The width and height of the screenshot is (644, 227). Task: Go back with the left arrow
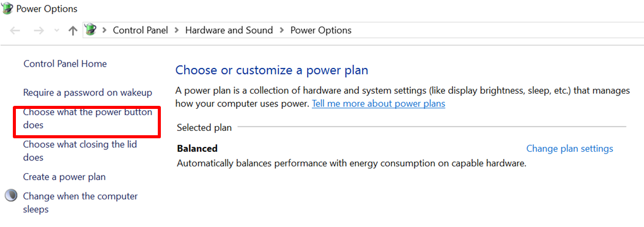[15, 31]
